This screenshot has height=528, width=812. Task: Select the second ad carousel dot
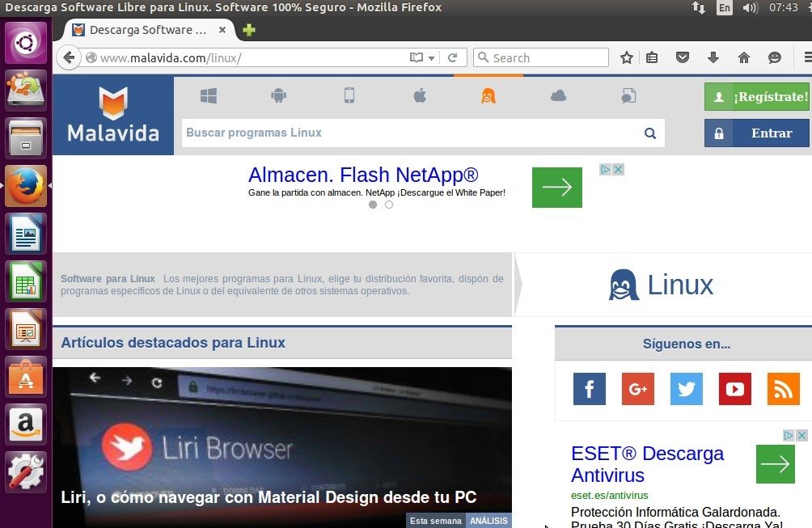[x=389, y=205]
